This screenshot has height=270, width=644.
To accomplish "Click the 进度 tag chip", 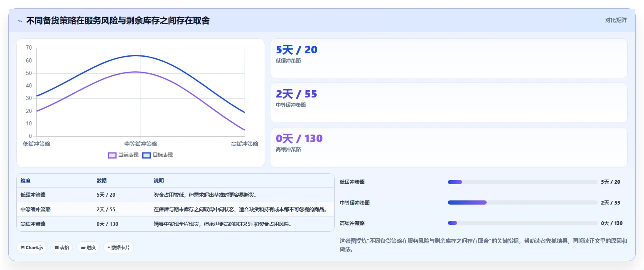I will [88, 247].
